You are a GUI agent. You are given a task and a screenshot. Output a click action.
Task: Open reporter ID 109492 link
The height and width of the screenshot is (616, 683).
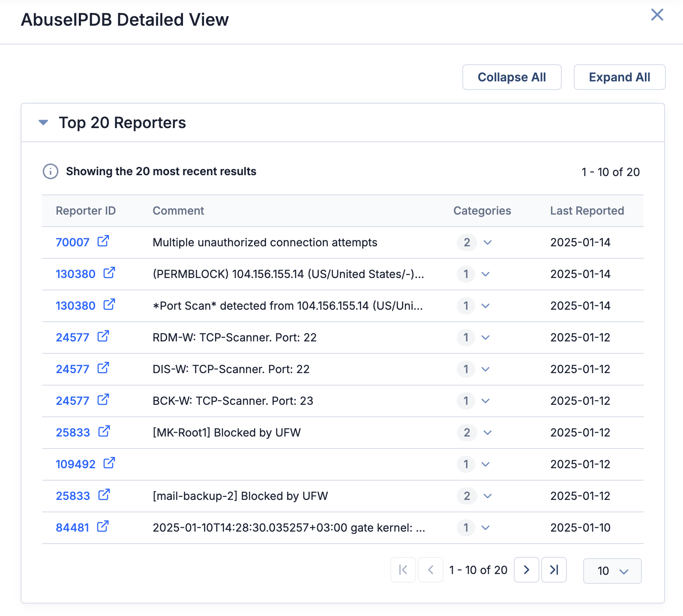[75, 464]
